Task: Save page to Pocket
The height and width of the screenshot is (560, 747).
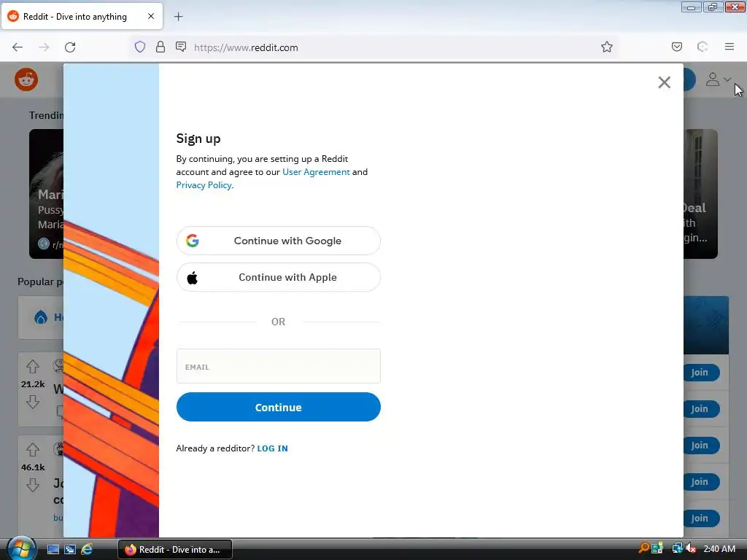Action: tap(676, 47)
